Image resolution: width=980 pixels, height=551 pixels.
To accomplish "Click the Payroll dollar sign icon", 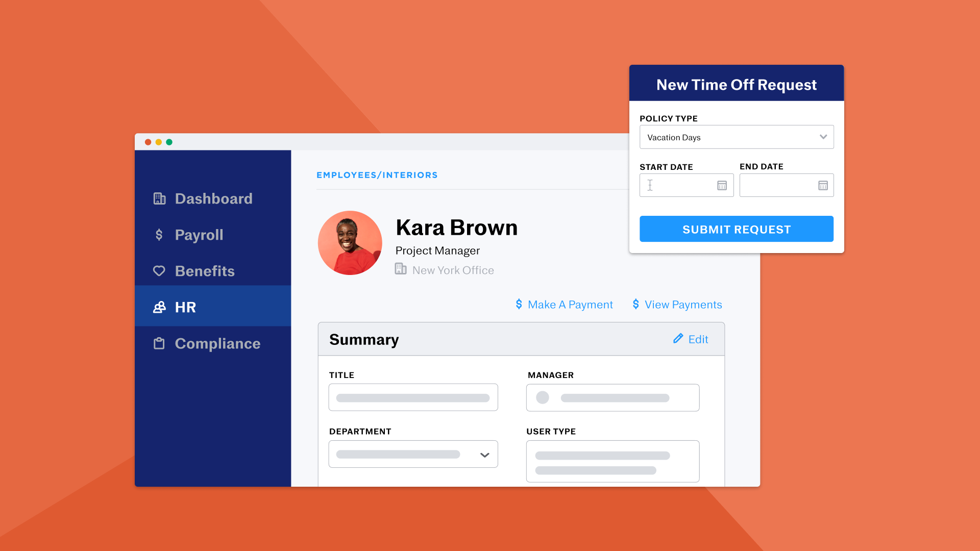I will (x=159, y=235).
